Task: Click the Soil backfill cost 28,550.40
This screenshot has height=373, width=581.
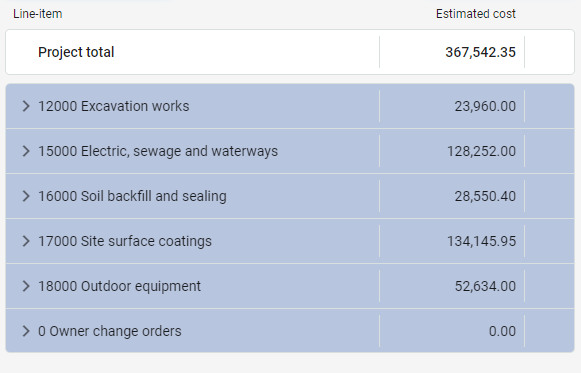Action: [x=485, y=196]
